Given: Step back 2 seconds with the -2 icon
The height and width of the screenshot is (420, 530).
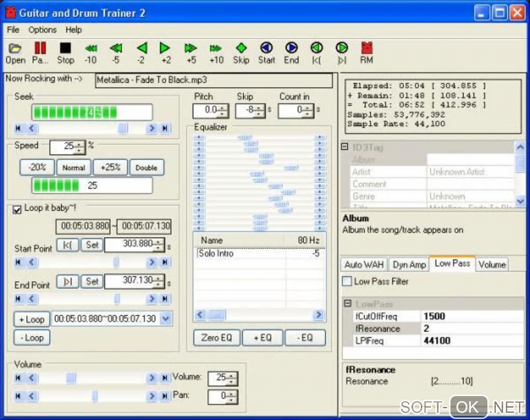Looking at the screenshot, I should pyautogui.click(x=141, y=53).
